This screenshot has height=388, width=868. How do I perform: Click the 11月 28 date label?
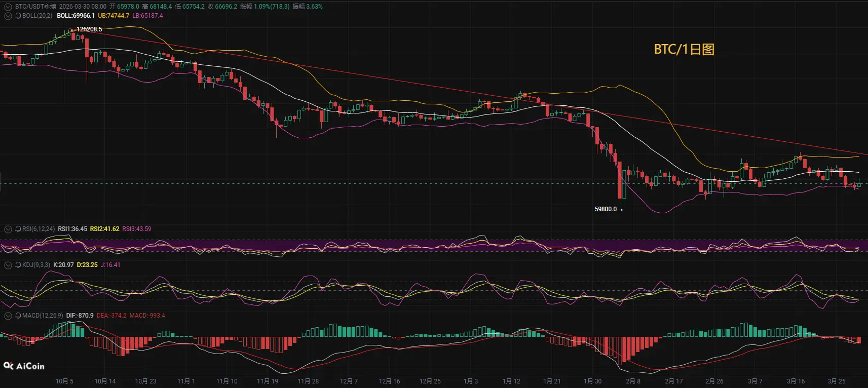pyautogui.click(x=308, y=381)
